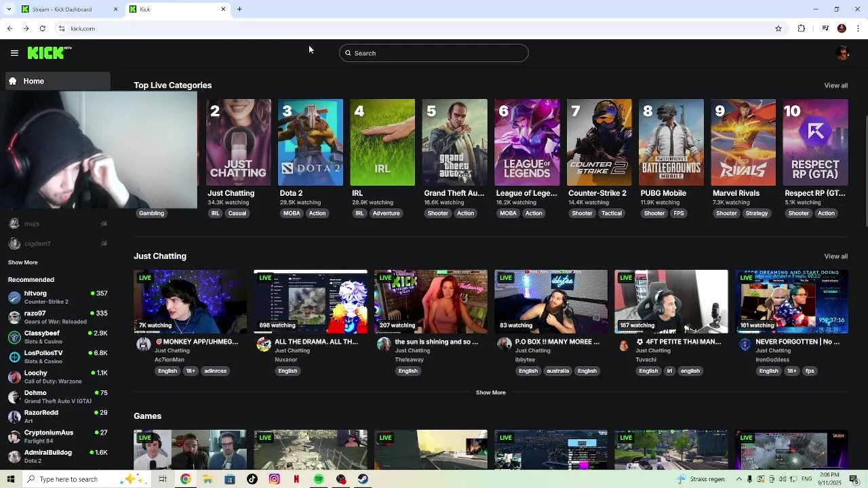Open the 4FT PETITE THAI stream thumbnail
868x488 pixels.
[x=671, y=302]
